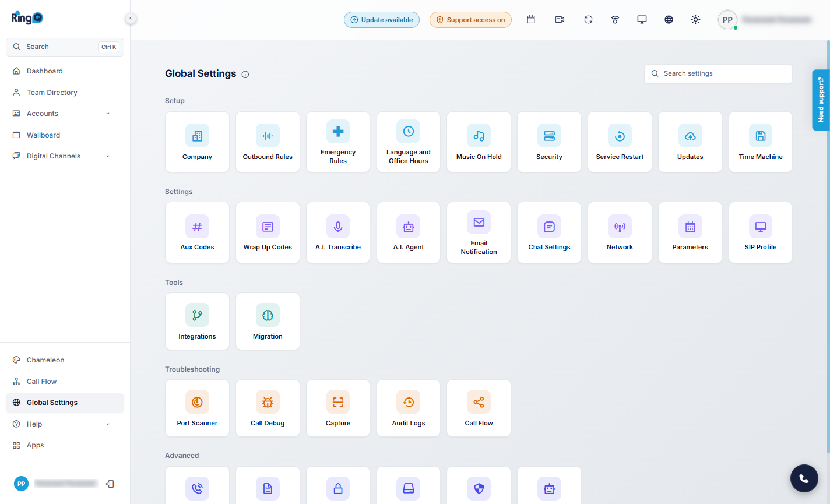830x504 pixels.
Task: Open the Capture troubleshooting card
Action: pos(338,408)
